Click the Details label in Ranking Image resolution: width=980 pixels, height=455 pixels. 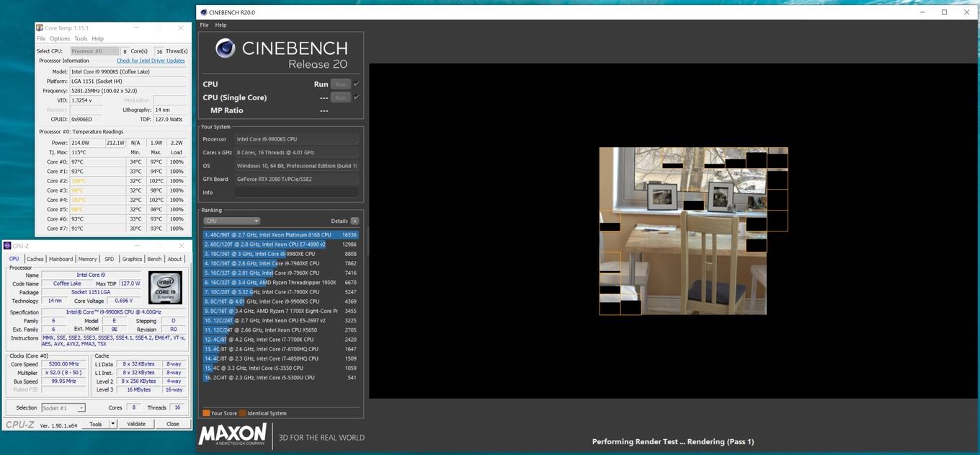pos(339,221)
